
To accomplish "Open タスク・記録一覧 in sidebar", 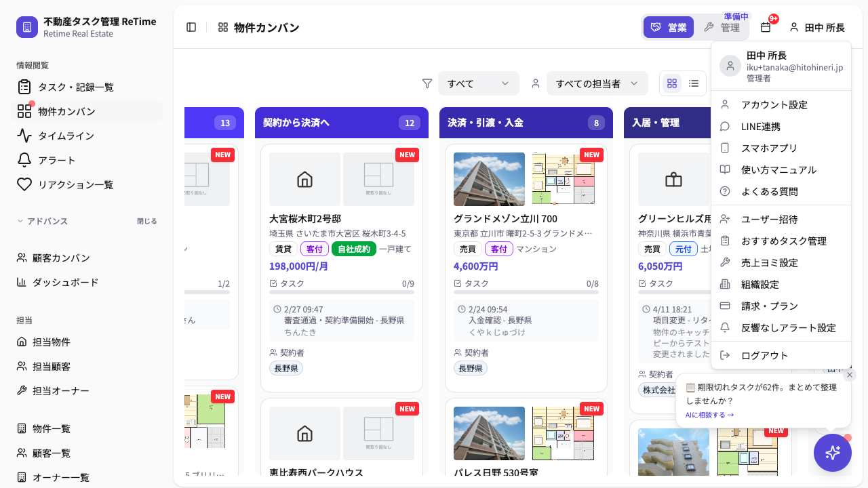I will click(87, 87).
